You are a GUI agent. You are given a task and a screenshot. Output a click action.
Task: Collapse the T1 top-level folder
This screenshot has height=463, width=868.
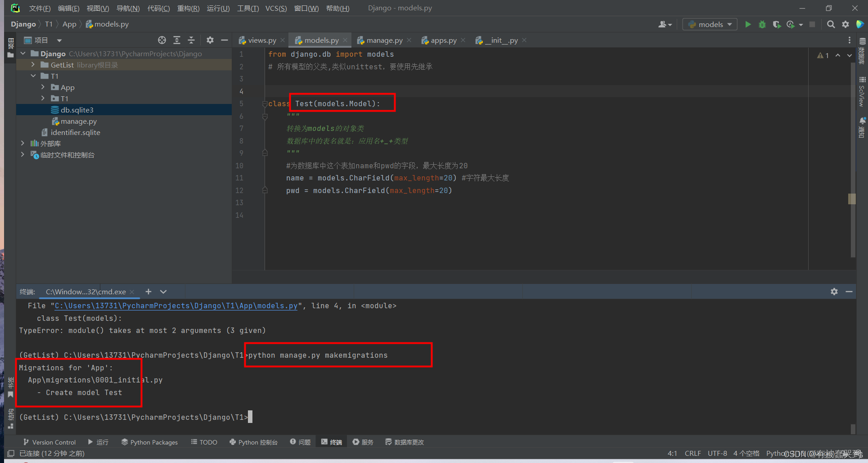coord(33,76)
